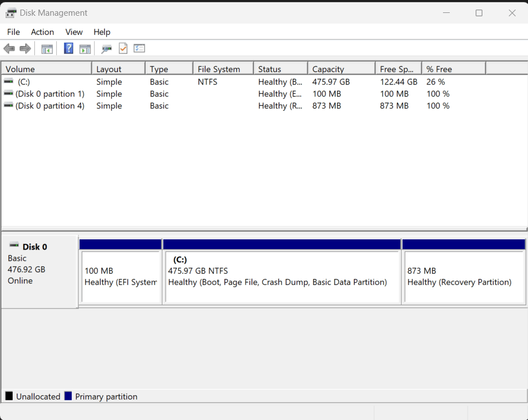Click the Properties checkmark sheet icon
Viewport: 528px width, 420px height.
pos(123,48)
